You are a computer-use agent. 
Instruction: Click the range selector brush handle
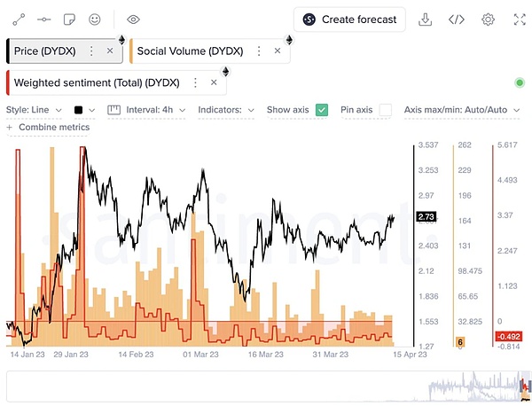(x=526, y=386)
